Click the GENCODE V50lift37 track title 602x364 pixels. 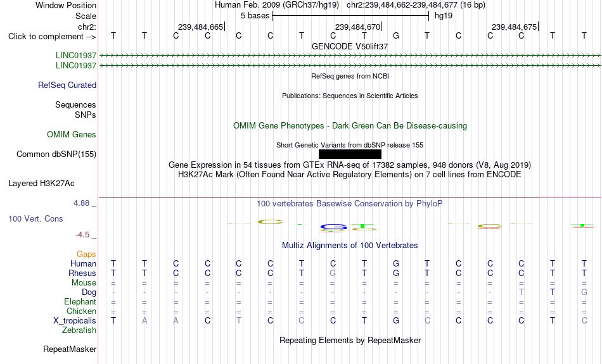pyautogui.click(x=350, y=46)
